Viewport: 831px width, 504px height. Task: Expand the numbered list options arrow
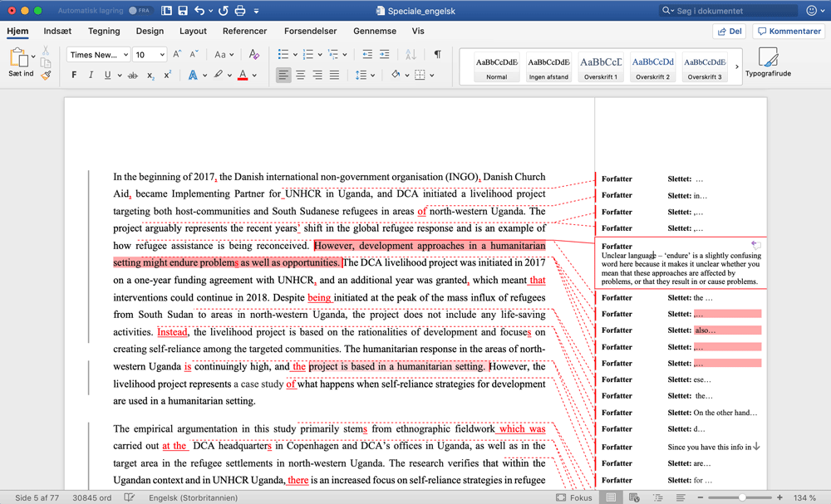coord(320,55)
